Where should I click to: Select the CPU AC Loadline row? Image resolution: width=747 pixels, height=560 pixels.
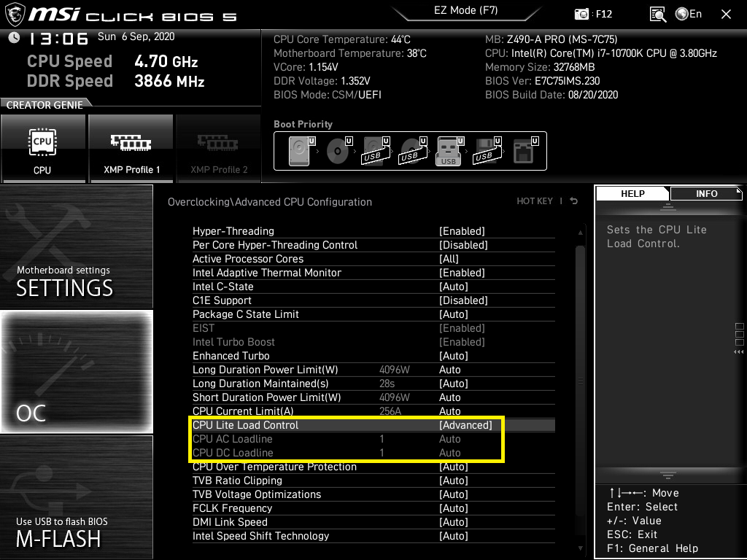click(373, 438)
